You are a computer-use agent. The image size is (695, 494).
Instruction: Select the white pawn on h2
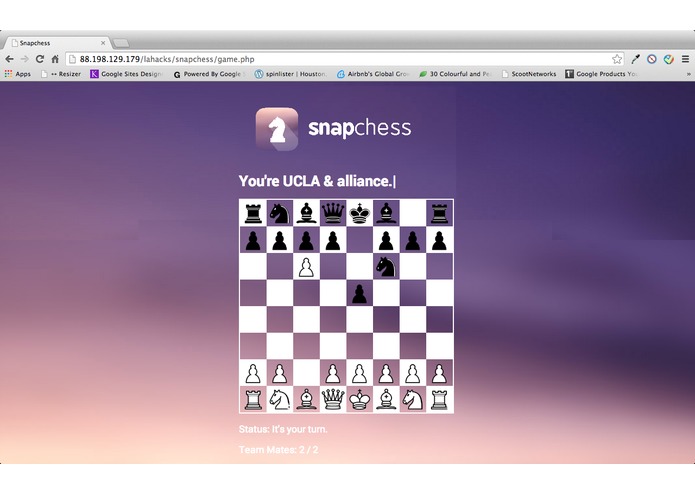pos(439,373)
